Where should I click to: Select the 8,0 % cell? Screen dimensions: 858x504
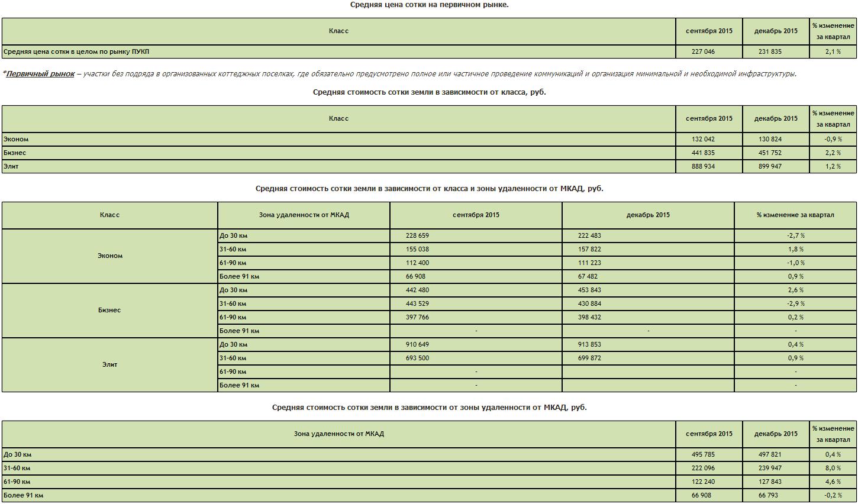833,469
